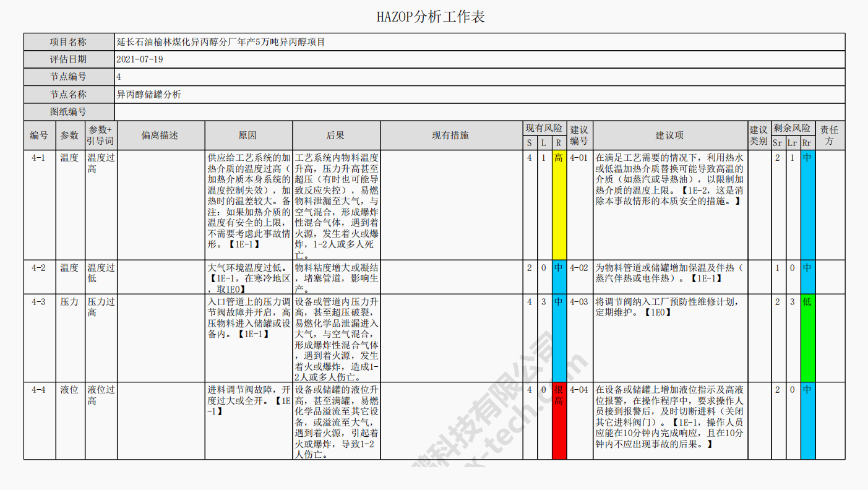The width and height of the screenshot is (868, 490).
Task: Click the Lr sub-column header
Action: (793, 143)
